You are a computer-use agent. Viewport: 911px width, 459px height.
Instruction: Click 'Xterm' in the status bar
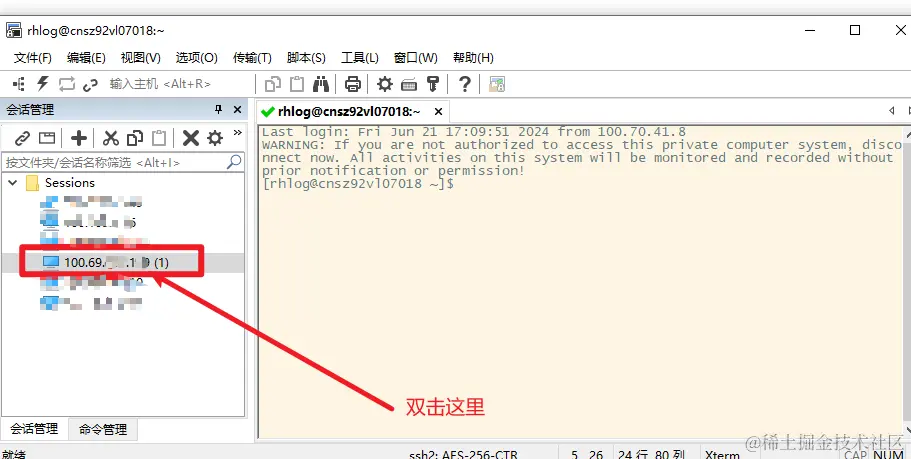point(722,454)
